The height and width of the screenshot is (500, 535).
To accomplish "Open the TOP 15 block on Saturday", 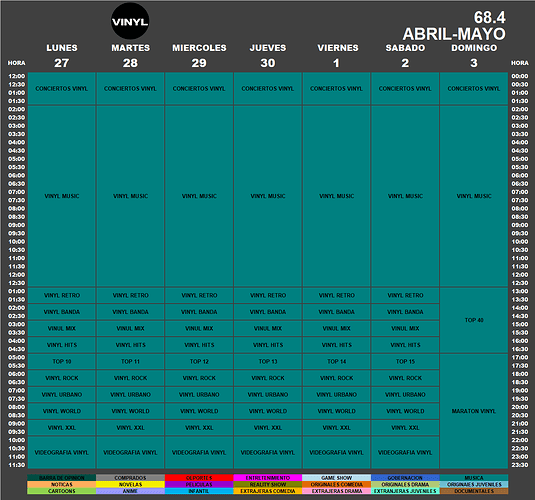I will click(x=405, y=361).
